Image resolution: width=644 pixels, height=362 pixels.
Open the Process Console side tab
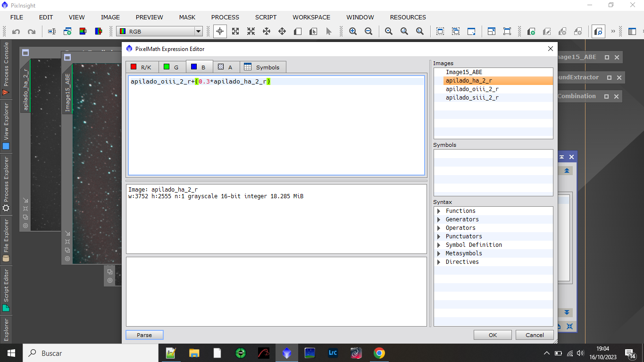(6, 68)
